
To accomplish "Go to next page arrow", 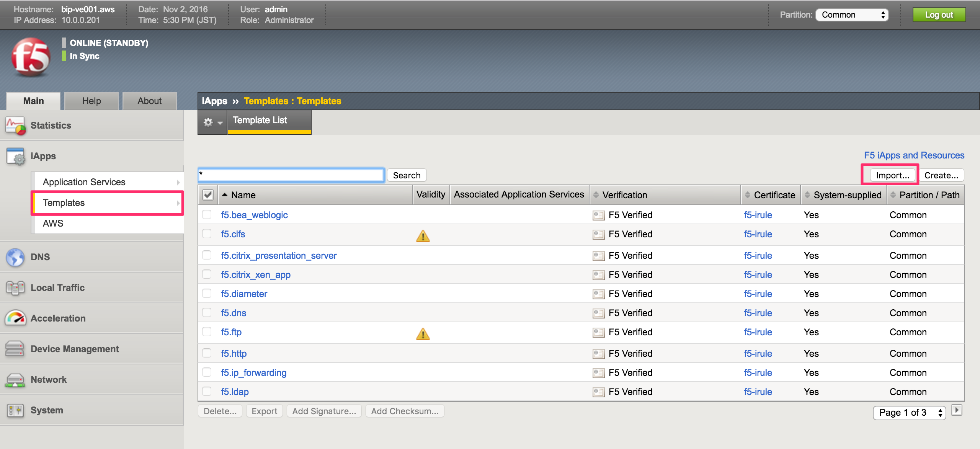I will pos(957,410).
